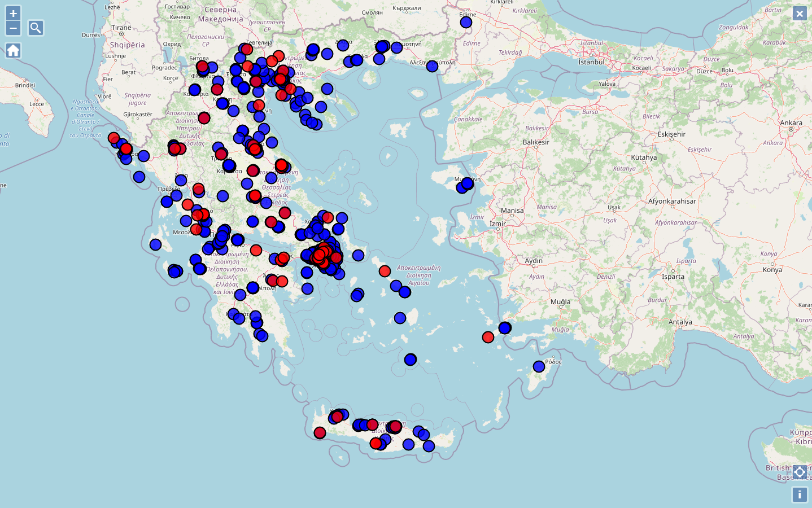Viewport: 812px width, 508px height.
Task: Activate the locate-me crosshair button
Action: [x=800, y=472]
